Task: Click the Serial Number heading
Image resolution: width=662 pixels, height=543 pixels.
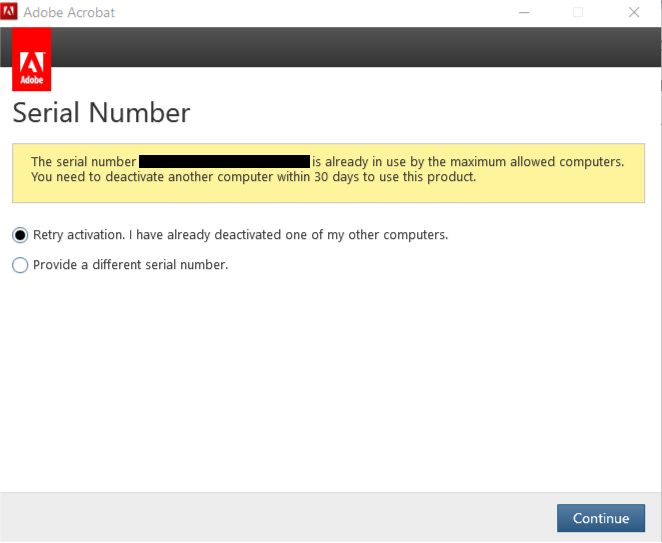Action: click(101, 113)
